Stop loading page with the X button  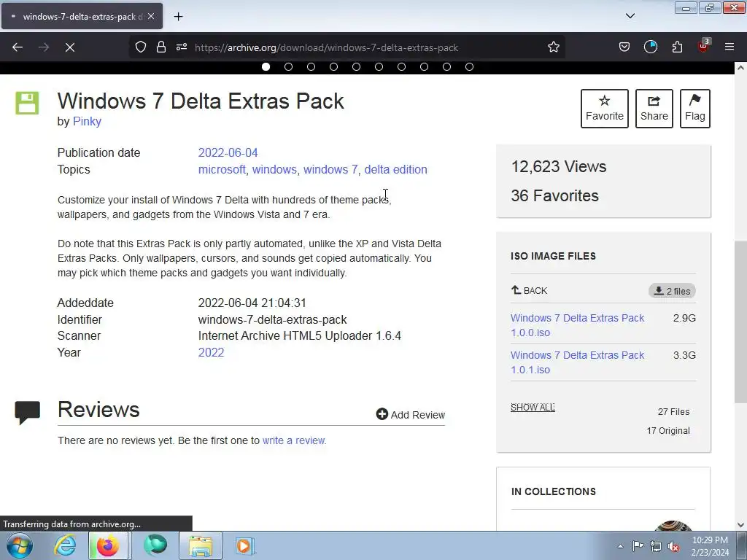tap(69, 47)
